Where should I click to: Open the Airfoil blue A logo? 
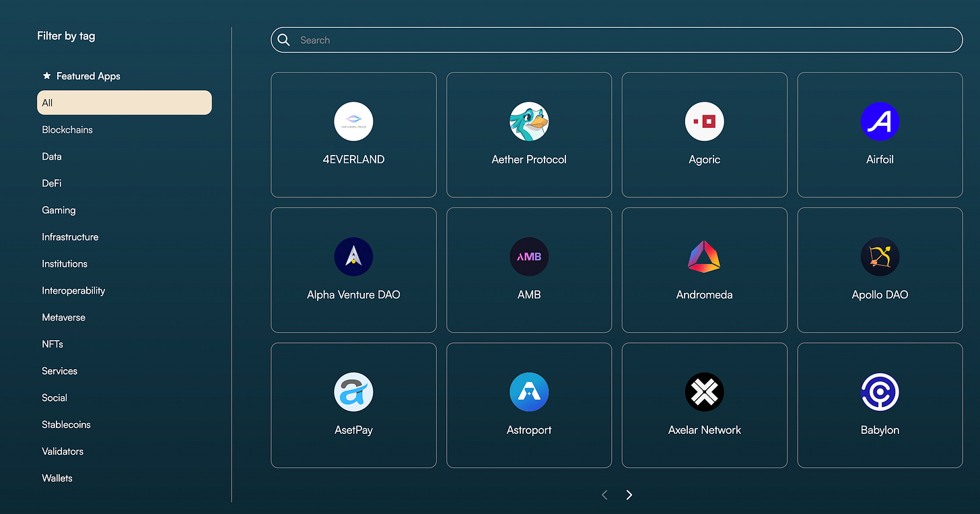click(880, 121)
